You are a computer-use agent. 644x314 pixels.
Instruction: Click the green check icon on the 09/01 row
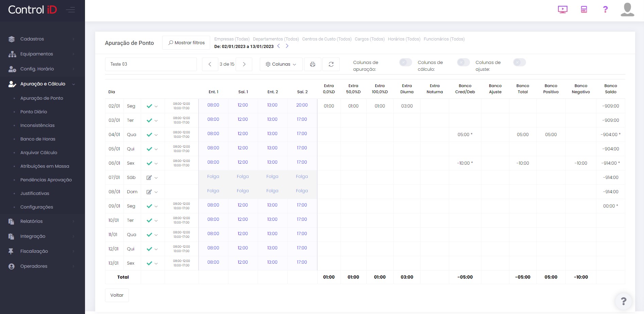(x=149, y=206)
